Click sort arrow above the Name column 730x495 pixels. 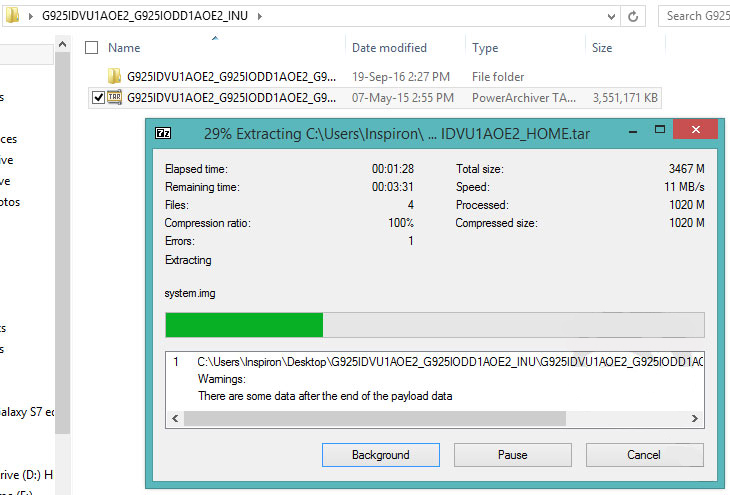[214, 38]
